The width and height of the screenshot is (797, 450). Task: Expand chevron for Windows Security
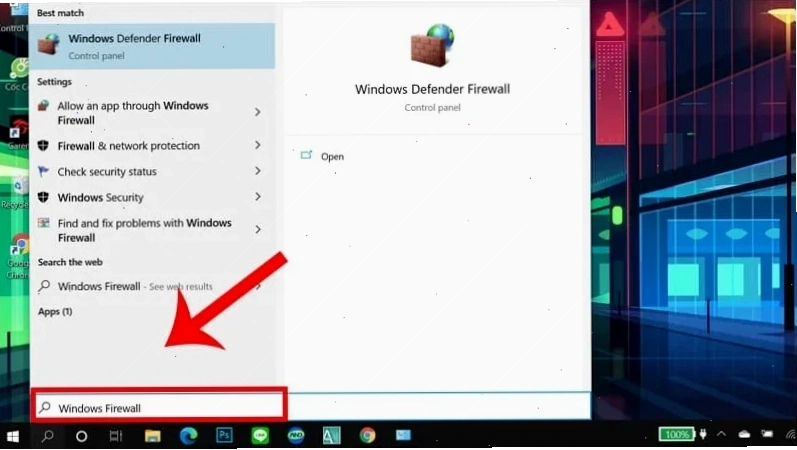tap(258, 197)
